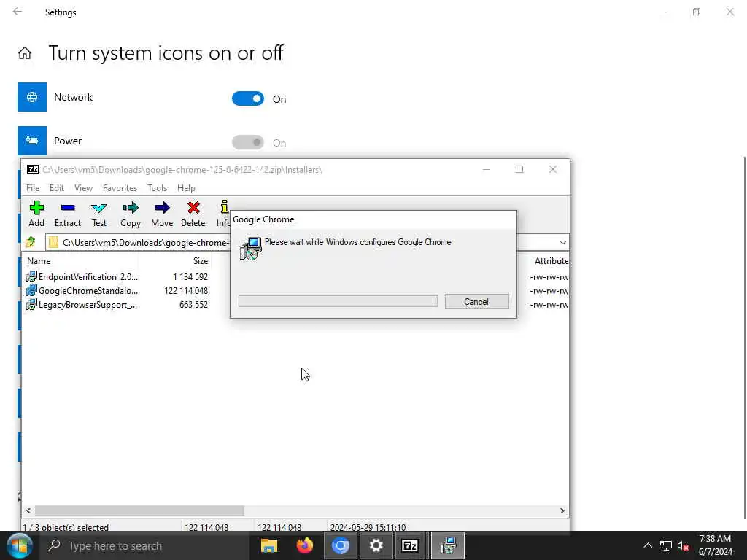Click the Power icon tile in Settings
The width and height of the screenshot is (747, 560).
pyautogui.click(x=32, y=141)
